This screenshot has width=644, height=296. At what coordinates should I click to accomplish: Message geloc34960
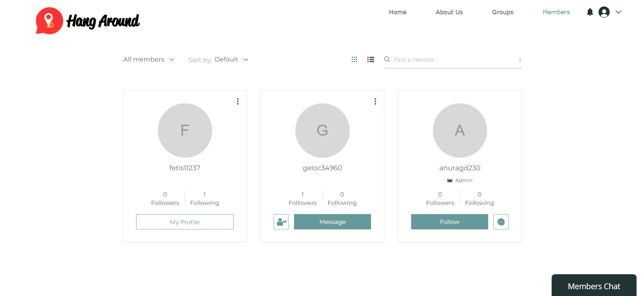click(x=332, y=222)
